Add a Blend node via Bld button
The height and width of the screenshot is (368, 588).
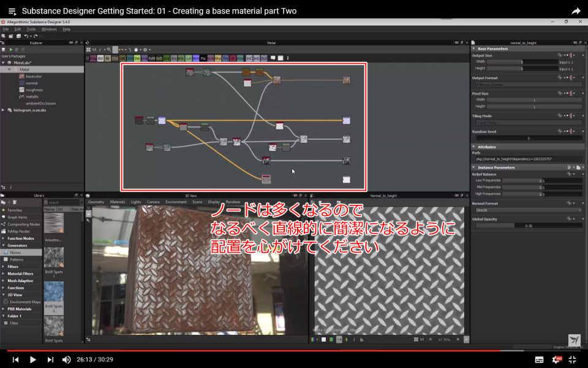[x=100, y=58]
